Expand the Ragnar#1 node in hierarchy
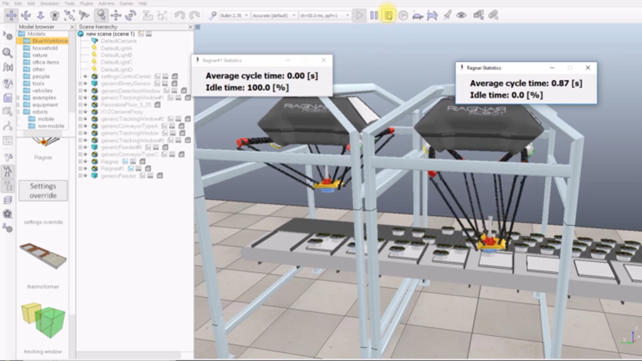 pyautogui.click(x=81, y=169)
